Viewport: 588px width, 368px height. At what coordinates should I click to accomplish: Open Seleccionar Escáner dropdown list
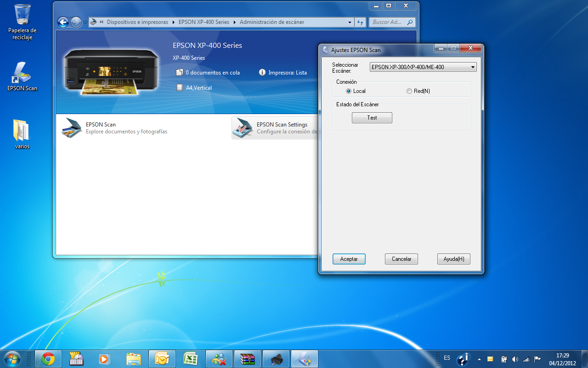(423, 67)
